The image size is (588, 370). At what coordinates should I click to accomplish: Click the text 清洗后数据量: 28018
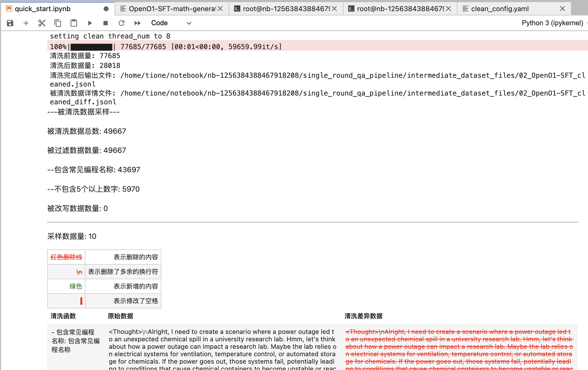click(85, 66)
